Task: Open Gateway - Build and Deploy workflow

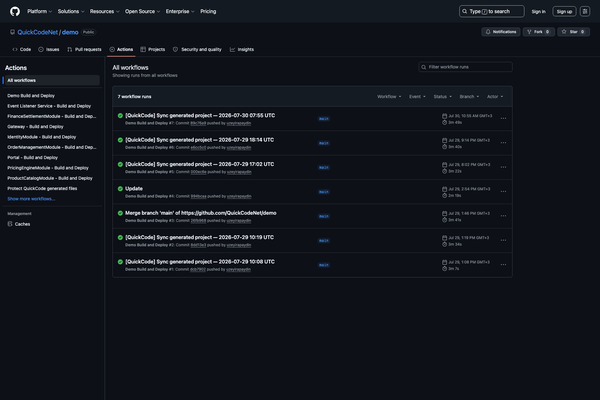Action: tap(35, 127)
